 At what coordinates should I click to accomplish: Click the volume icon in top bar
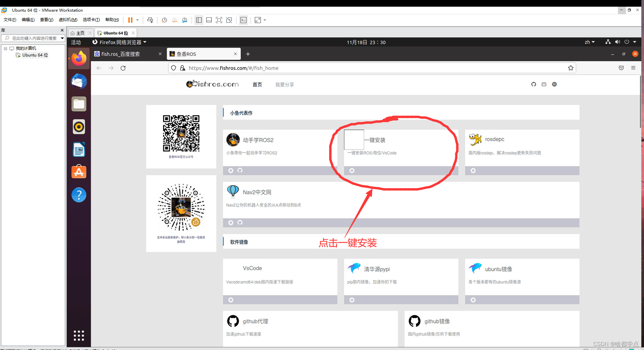(618, 42)
